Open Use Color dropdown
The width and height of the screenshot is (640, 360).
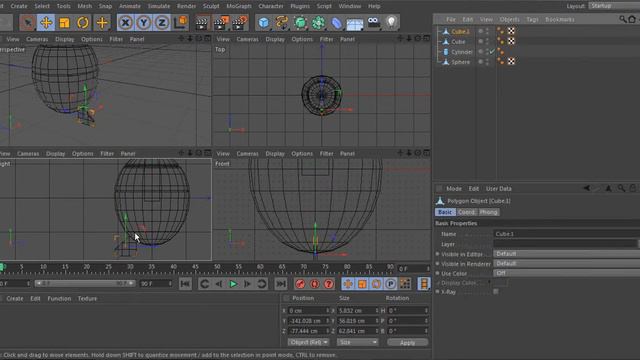pyautogui.click(x=567, y=273)
